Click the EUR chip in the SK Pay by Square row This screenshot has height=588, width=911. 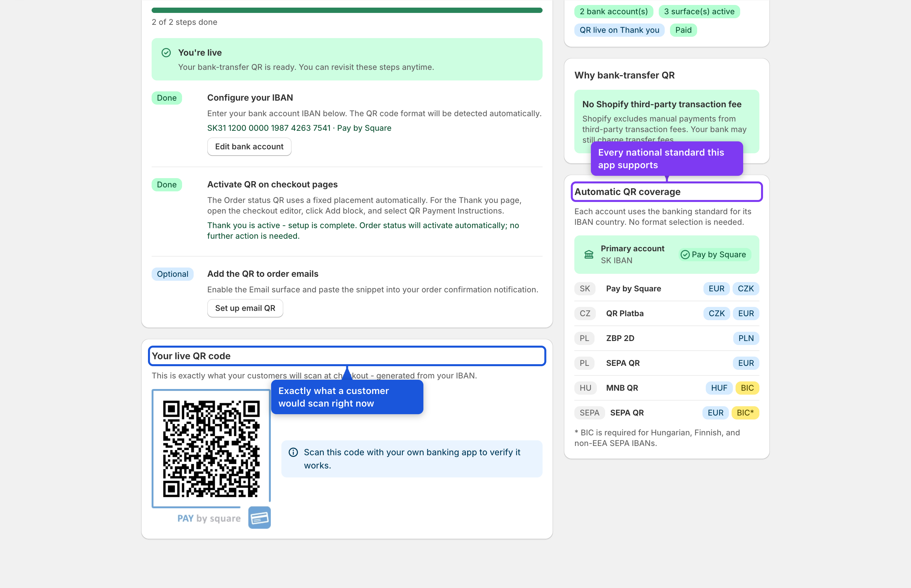[x=716, y=289]
